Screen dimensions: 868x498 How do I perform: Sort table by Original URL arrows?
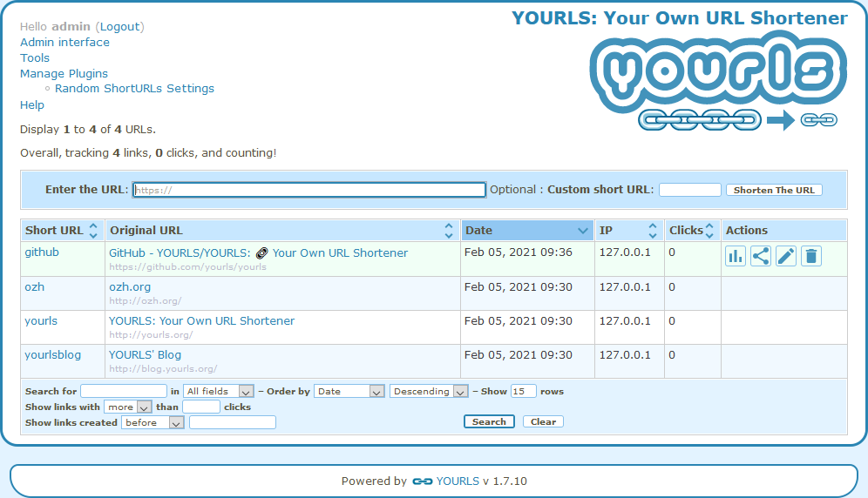point(449,230)
